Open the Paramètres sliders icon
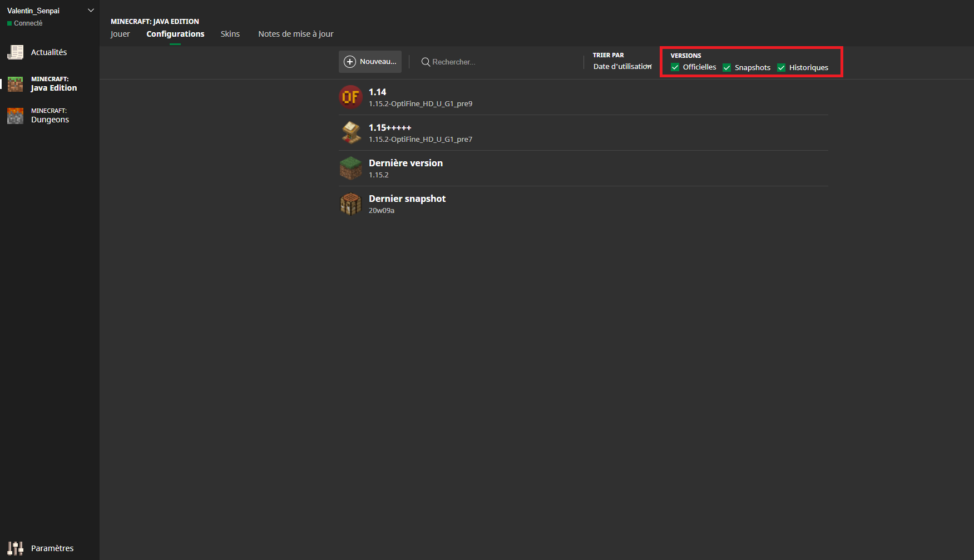This screenshot has height=560, width=974. [x=15, y=548]
